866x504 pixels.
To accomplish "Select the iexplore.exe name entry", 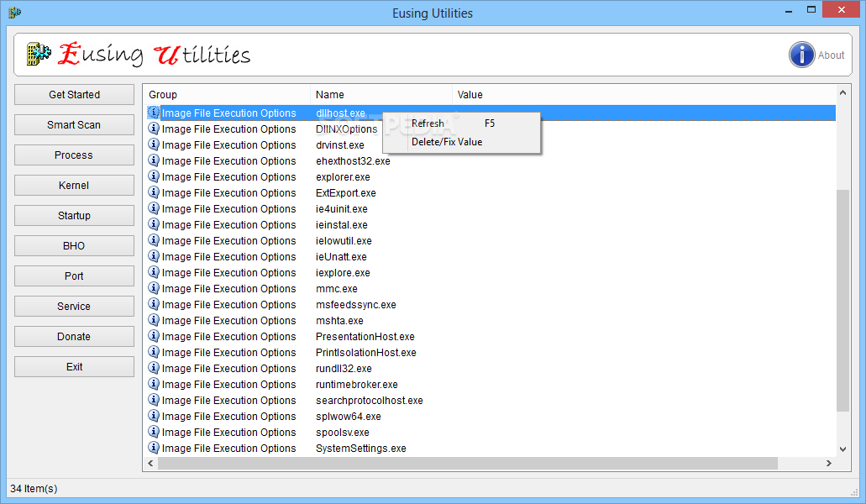I will pos(343,273).
